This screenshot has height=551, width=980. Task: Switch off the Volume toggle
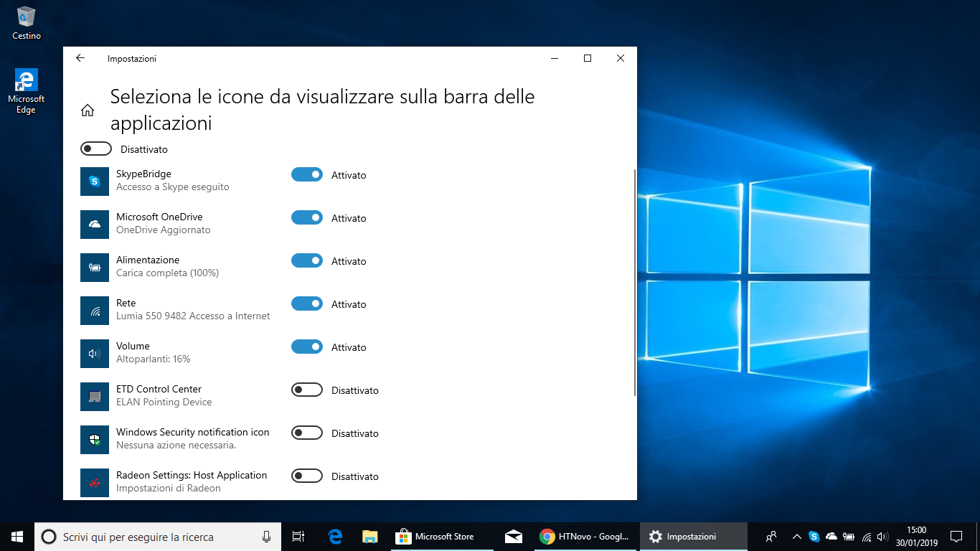(x=307, y=347)
